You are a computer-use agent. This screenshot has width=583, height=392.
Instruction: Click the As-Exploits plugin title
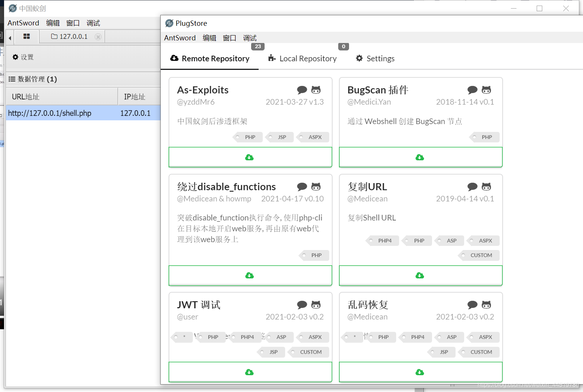pyautogui.click(x=203, y=90)
